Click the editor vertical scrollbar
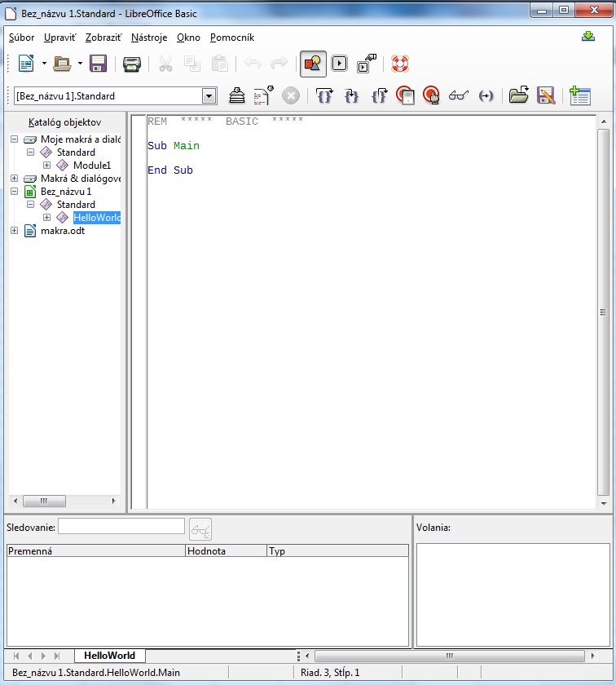616x685 pixels. click(603, 312)
